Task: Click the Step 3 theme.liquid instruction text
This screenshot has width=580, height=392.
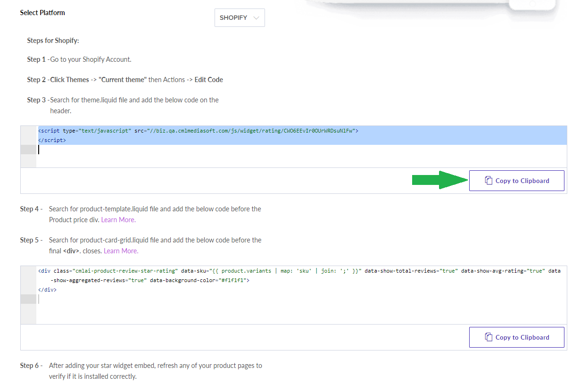Action: pyautogui.click(x=134, y=105)
